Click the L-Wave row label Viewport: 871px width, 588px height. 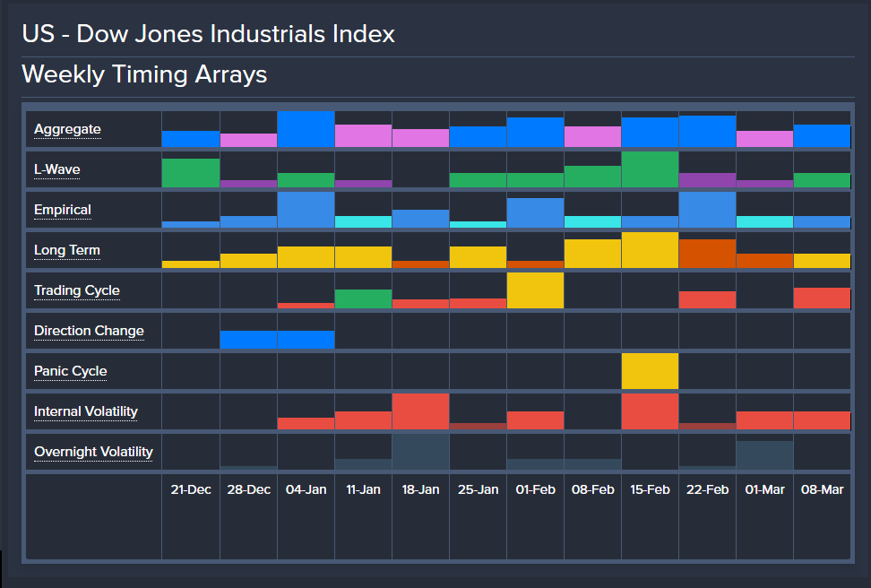[x=56, y=169]
